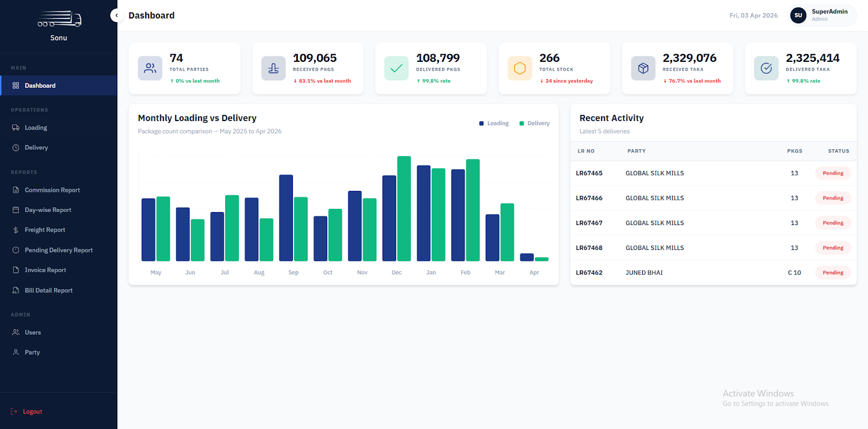
Task: Click the Total Stock hexagon icon
Action: click(x=520, y=68)
